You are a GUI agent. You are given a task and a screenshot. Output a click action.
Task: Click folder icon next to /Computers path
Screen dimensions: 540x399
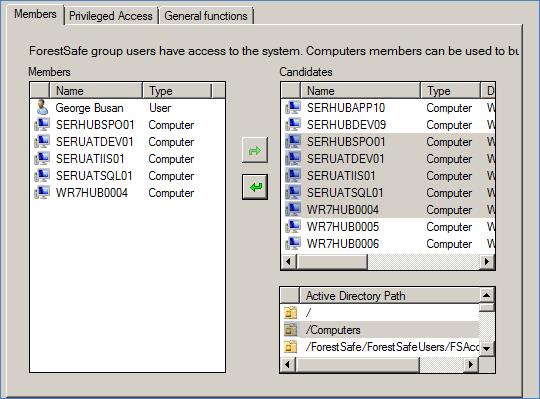[x=291, y=330]
